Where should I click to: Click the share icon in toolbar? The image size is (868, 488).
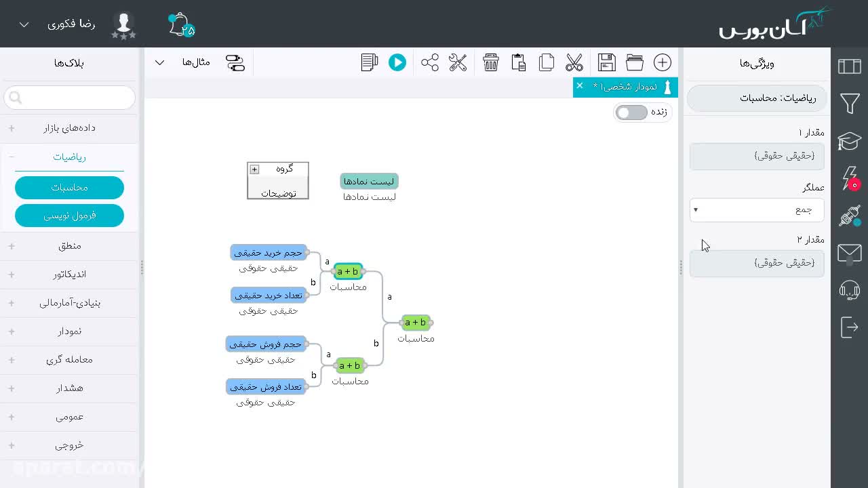(430, 62)
